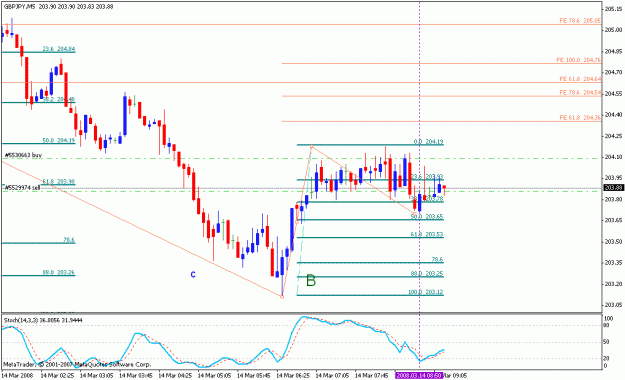Click the 100.0 203.12 Fibonacci level label
Screen dimensions: 625x380
[425, 292]
